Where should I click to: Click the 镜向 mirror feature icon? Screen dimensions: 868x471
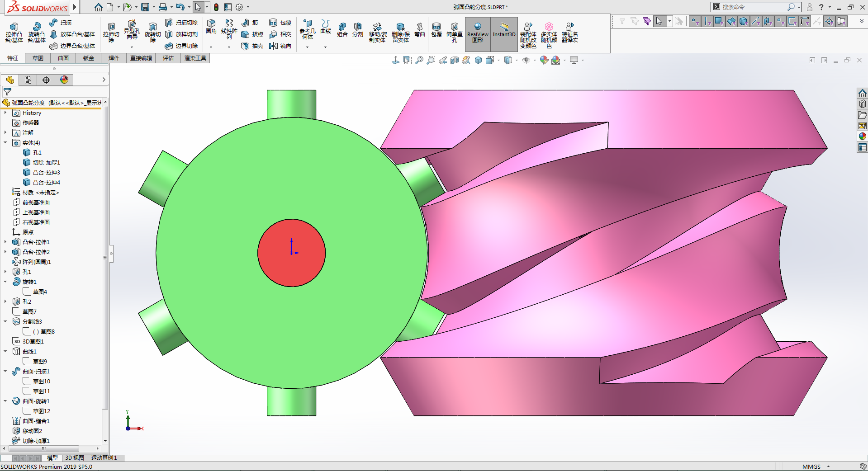[280, 46]
